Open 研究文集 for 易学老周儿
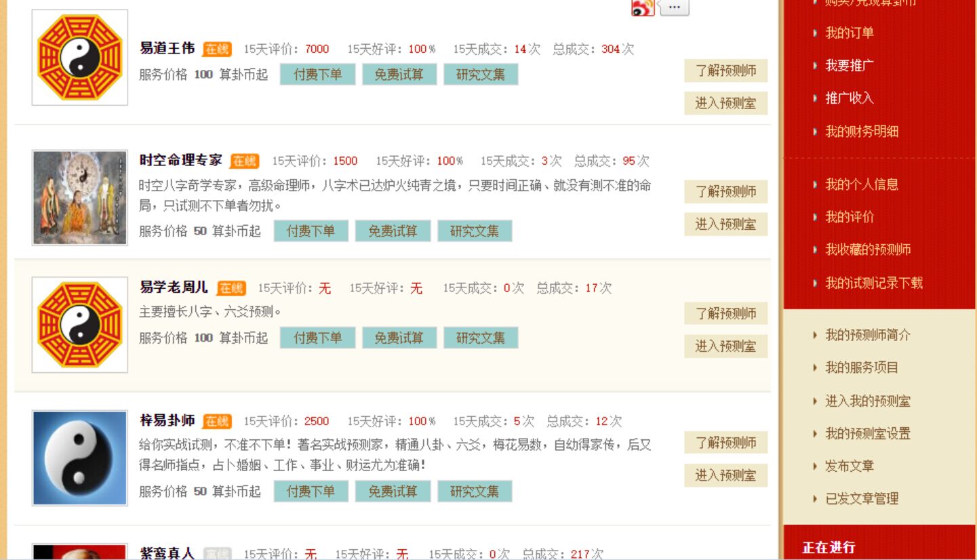The width and height of the screenshot is (977, 560). point(481,338)
